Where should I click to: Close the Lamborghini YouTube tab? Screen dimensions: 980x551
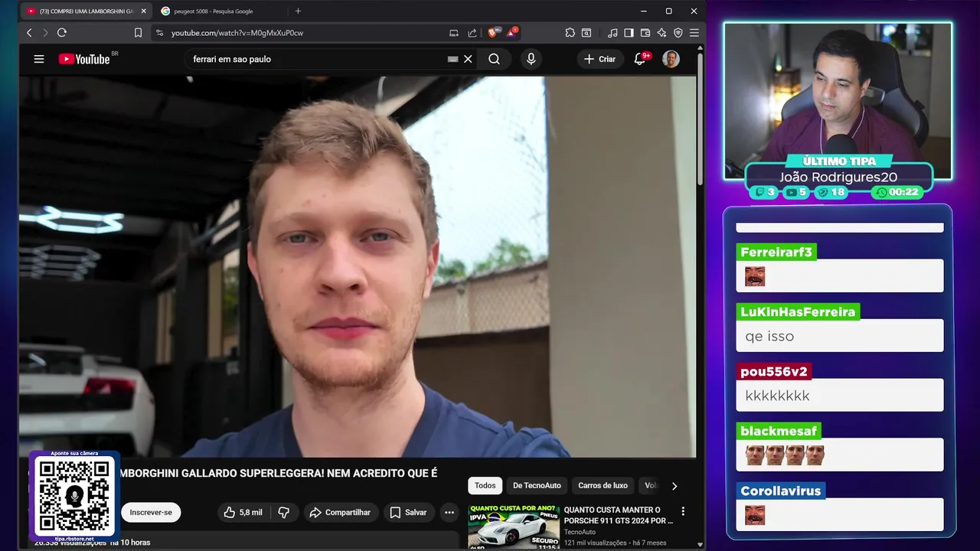[x=143, y=11]
